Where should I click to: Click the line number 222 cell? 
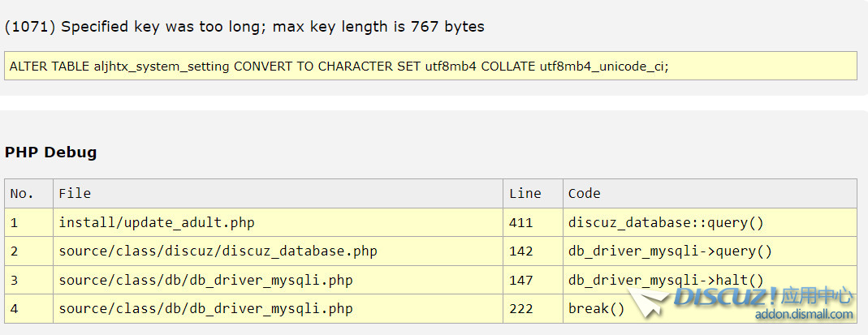click(521, 308)
